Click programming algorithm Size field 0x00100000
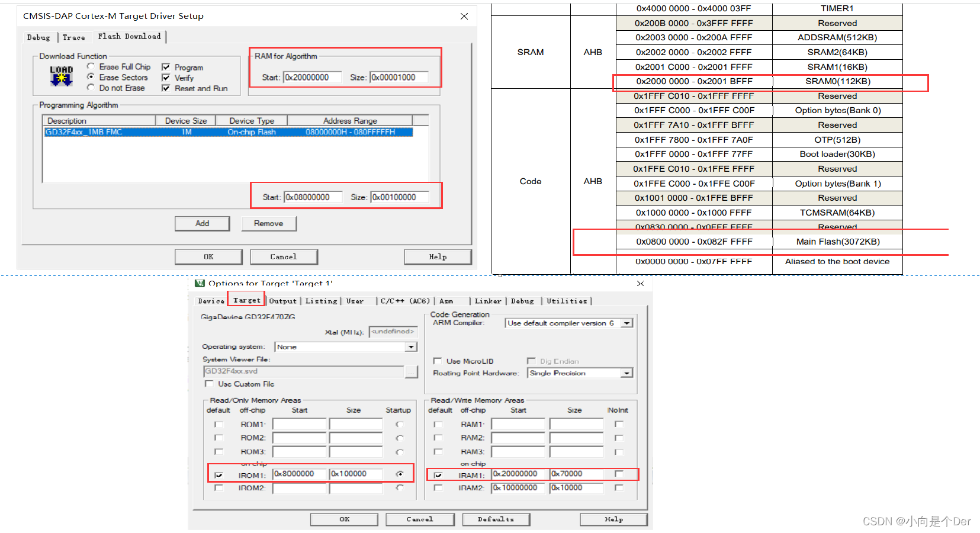The image size is (980, 533). pos(400,197)
